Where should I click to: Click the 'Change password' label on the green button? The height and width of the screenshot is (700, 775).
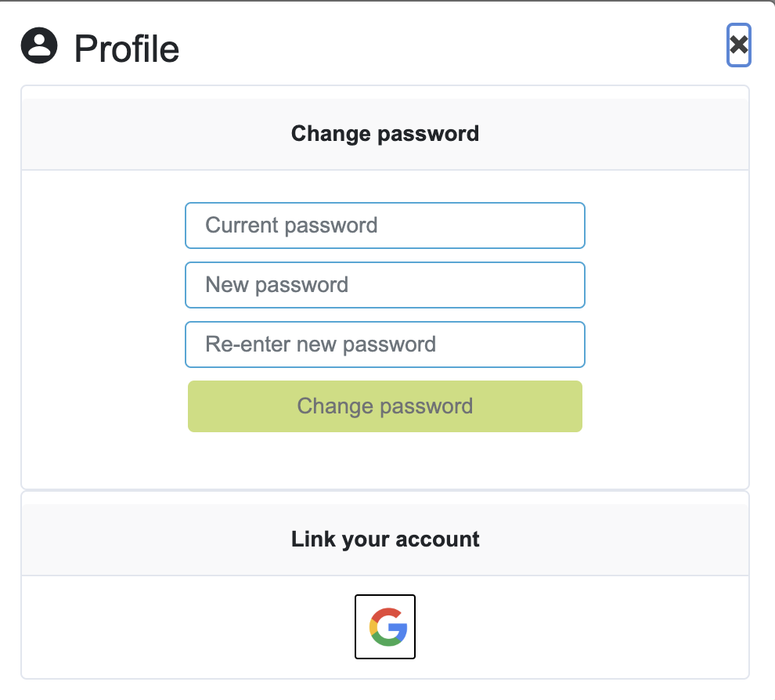point(385,406)
